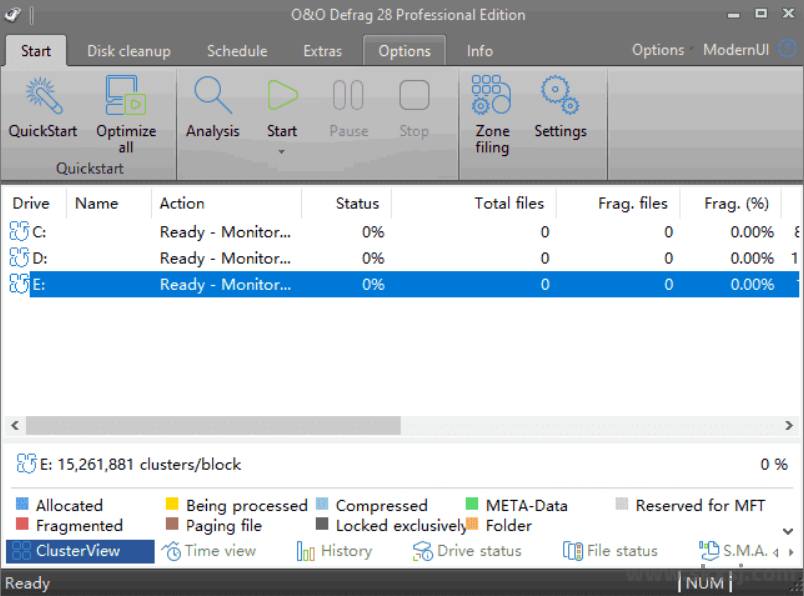Image resolution: width=804 pixels, height=596 pixels.
Task: Open the File status view tab
Action: coord(610,551)
